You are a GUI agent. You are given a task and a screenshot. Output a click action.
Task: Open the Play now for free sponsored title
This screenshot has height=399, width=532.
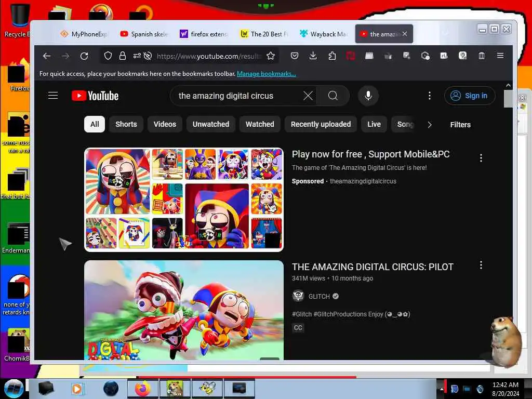coord(370,154)
